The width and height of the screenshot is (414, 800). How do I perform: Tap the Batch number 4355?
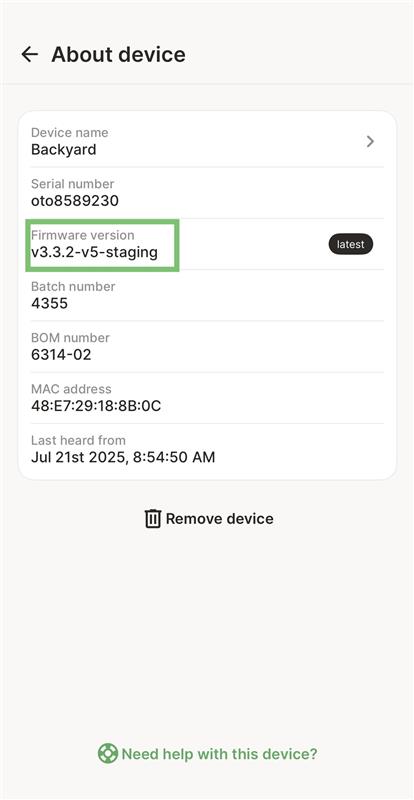(x=50, y=304)
